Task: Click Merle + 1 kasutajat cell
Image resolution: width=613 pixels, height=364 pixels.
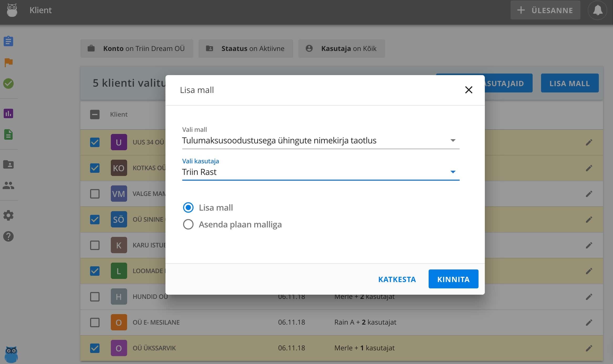Action: pyautogui.click(x=364, y=348)
